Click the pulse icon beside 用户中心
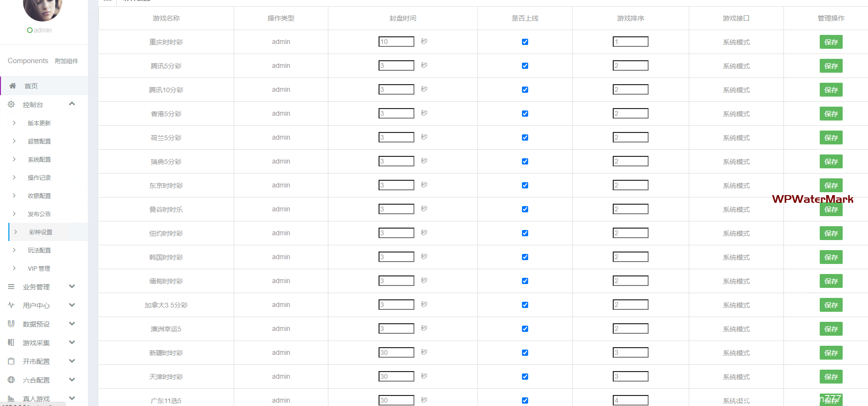 11,305
